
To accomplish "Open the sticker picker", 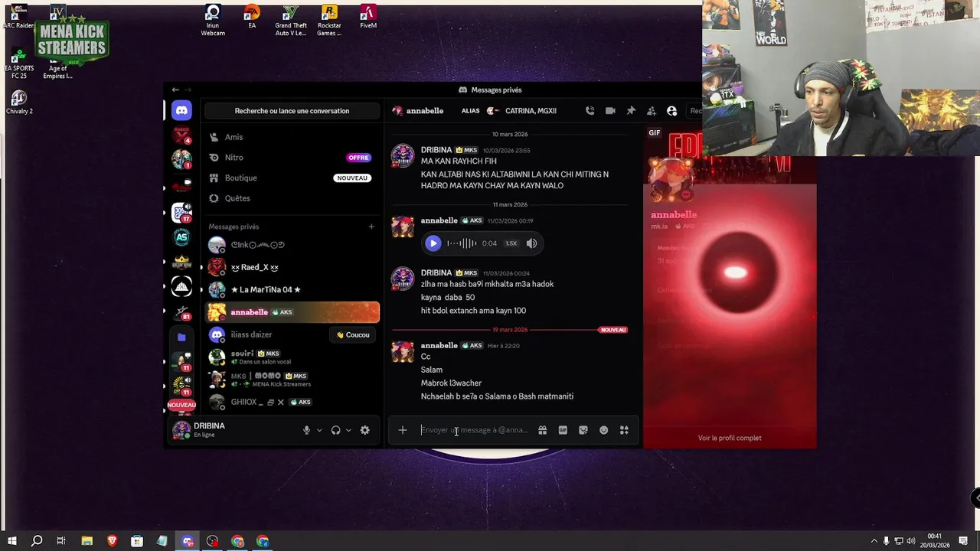I will click(x=583, y=430).
